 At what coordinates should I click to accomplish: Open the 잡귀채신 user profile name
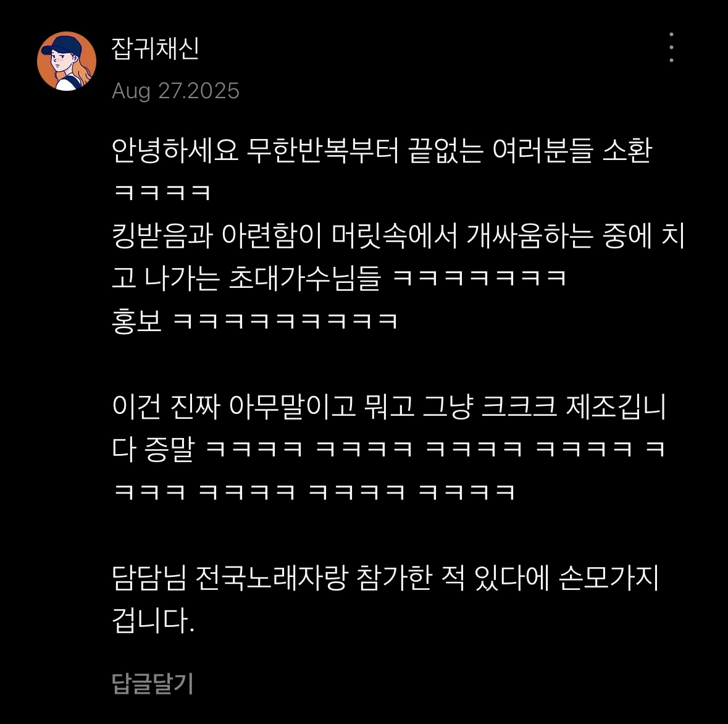156,48
